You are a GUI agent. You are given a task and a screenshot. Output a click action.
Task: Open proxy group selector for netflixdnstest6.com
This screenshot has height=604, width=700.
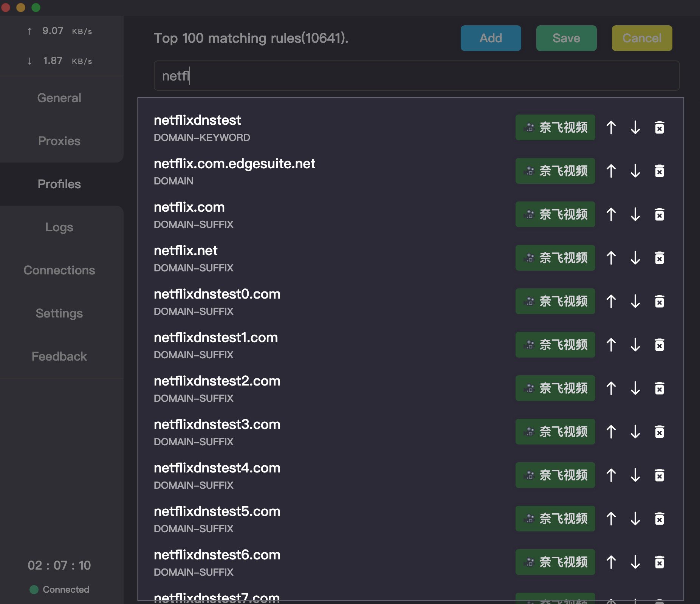[555, 562]
